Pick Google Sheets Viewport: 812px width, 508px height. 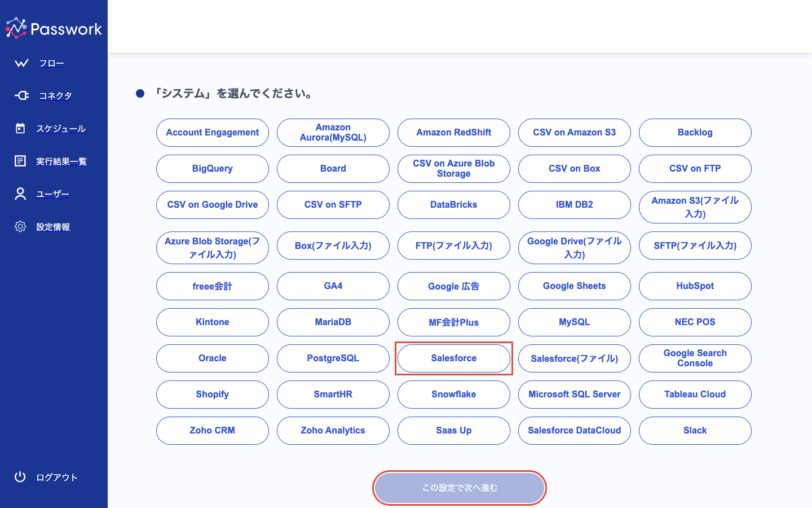click(575, 286)
